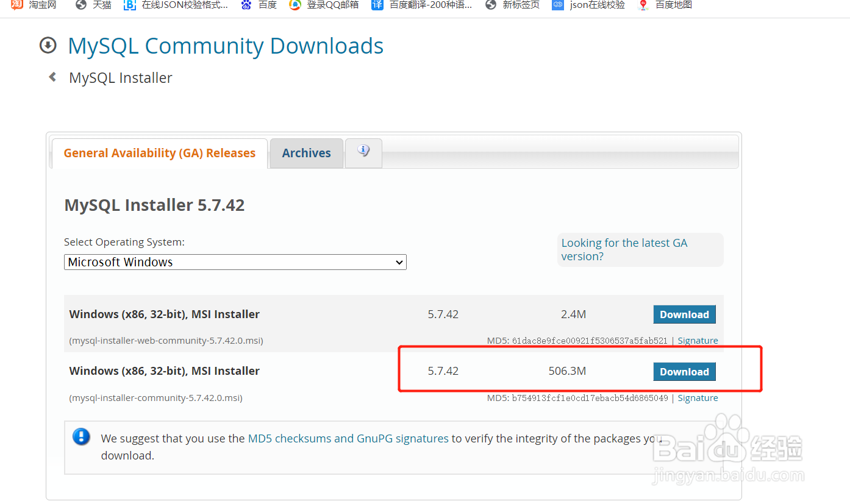
Task: Open the 淘宝网 bookmark
Action: coord(34,5)
